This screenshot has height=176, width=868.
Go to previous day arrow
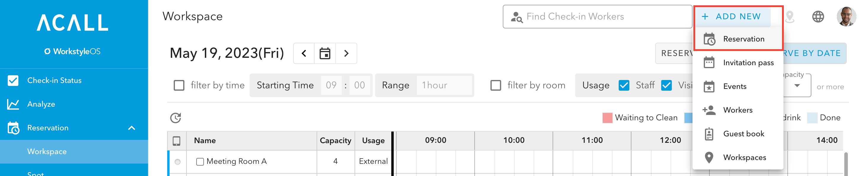click(304, 53)
